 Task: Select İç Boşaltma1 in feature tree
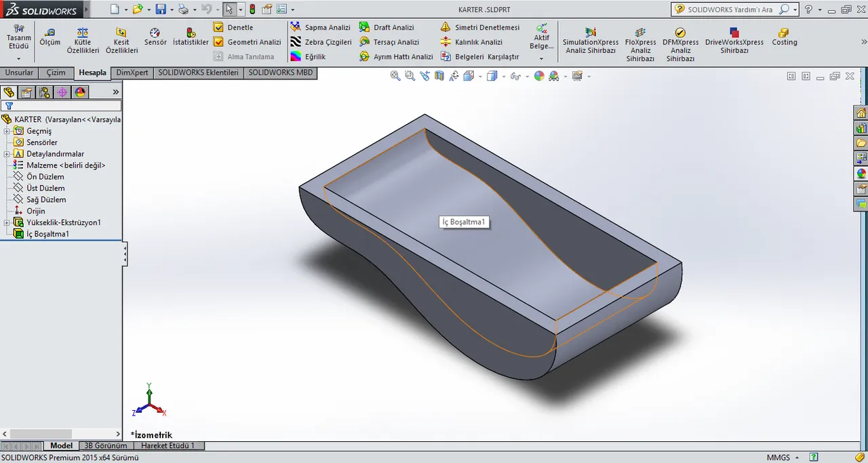tap(41, 234)
